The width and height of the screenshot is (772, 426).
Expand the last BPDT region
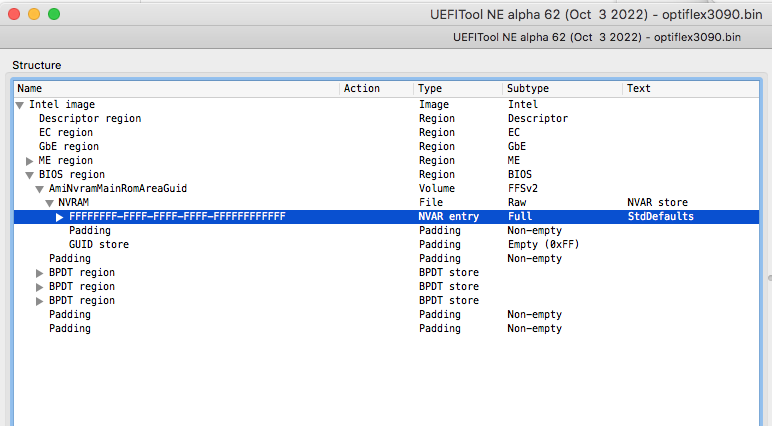(x=40, y=300)
